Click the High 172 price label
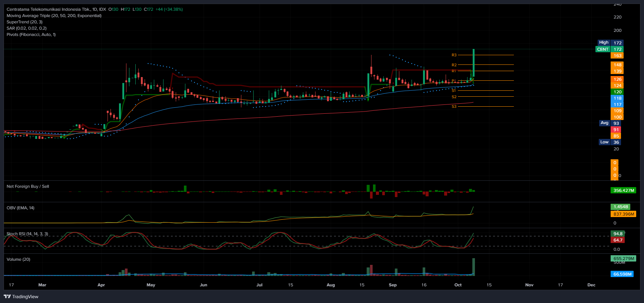Viewport: 644px width, 303px height. 610,43
